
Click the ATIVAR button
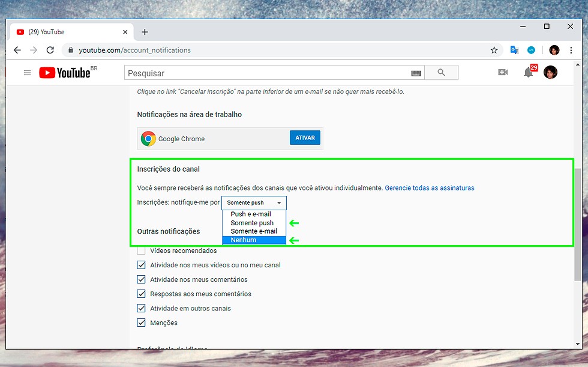pyautogui.click(x=305, y=138)
